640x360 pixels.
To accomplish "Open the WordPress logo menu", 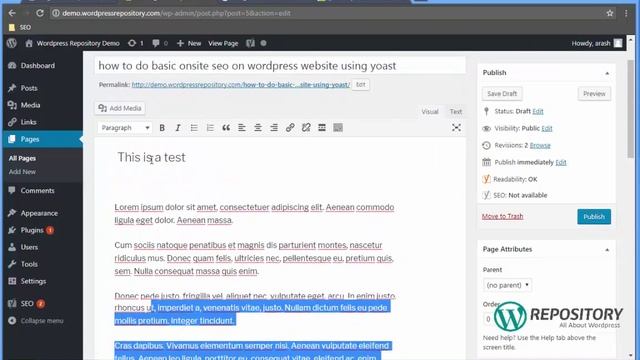I will click(x=11, y=43).
